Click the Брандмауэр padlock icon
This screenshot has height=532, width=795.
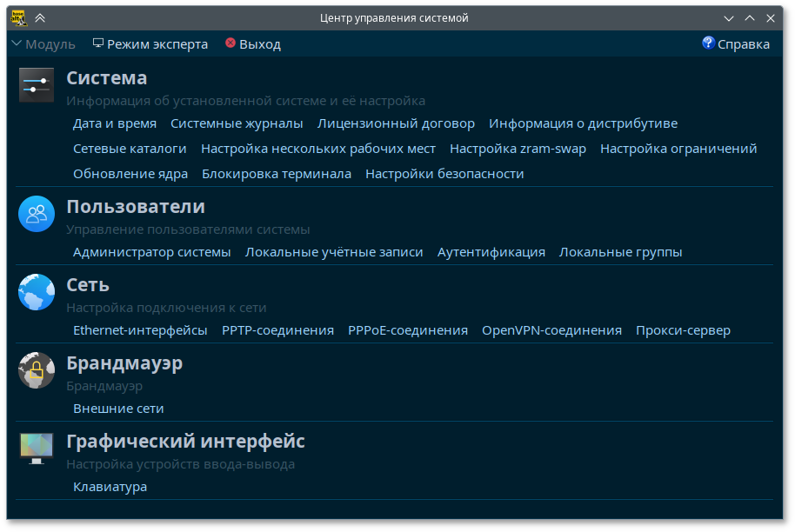[36, 370]
